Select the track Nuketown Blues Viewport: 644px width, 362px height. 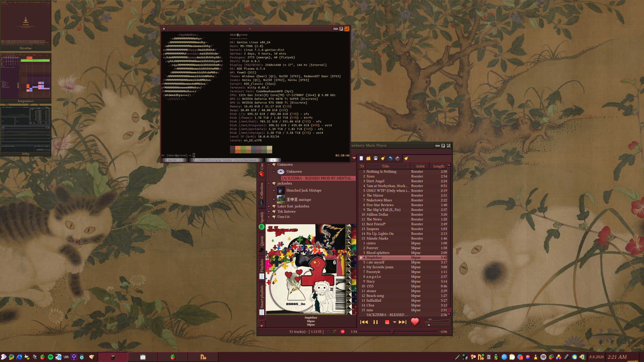(x=403, y=200)
